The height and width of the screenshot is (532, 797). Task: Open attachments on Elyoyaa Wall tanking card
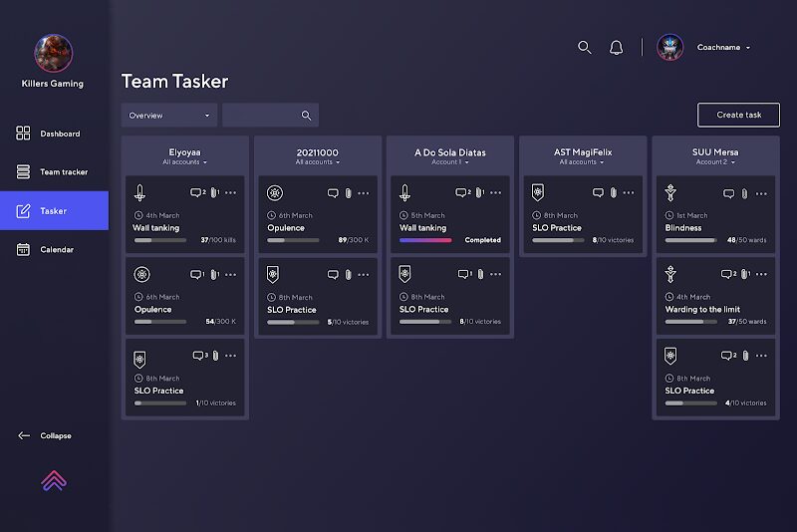[215, 192]
